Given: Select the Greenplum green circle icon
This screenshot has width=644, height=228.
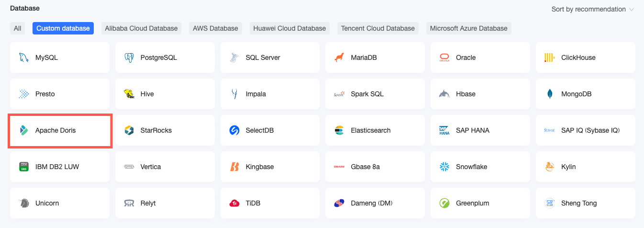Looking at the screenshot, I should 444,203.
